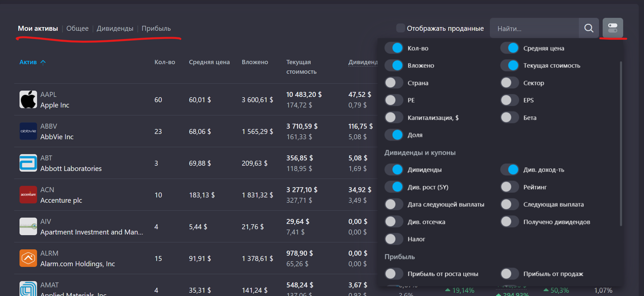The height and width of the screenshot is (296, 644).
Task: Click the AbbVie logo icon
Action: click(28, 131)
